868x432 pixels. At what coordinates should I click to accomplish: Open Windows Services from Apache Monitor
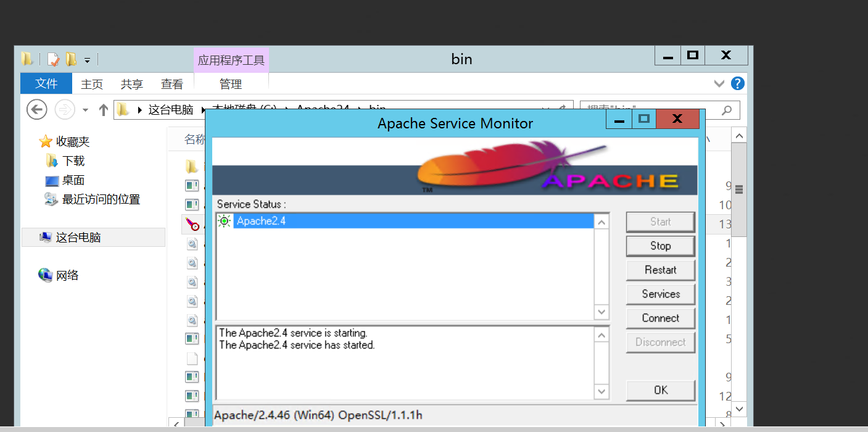pos(660,294)
